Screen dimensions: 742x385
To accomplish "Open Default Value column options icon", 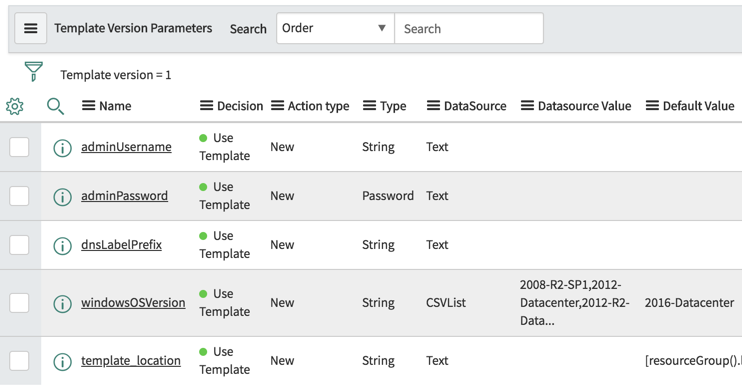I will click(x=653, y=105).
